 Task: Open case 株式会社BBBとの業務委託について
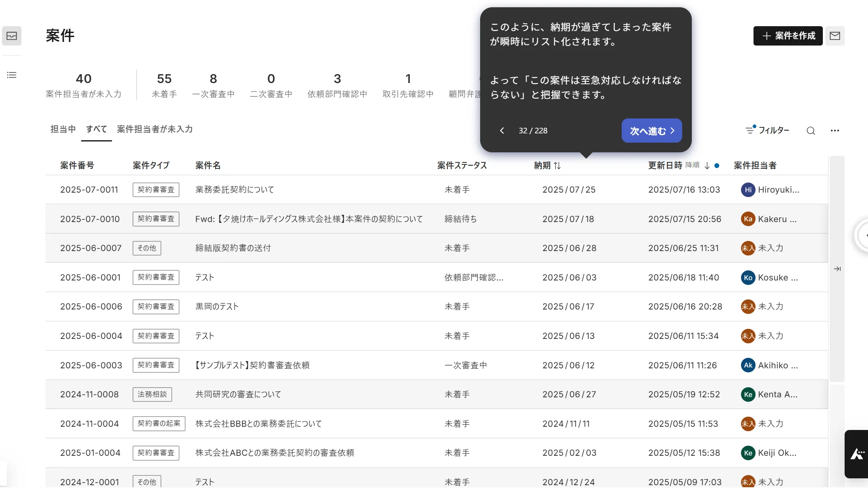258,424
